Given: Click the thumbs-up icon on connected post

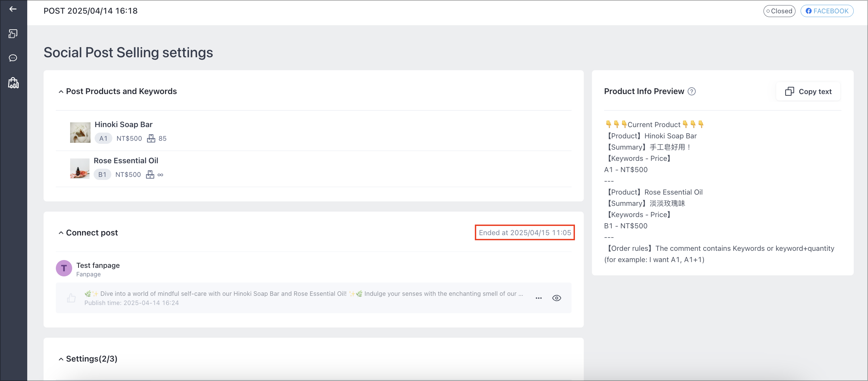Looking at the screenshot, I should 71,298.
